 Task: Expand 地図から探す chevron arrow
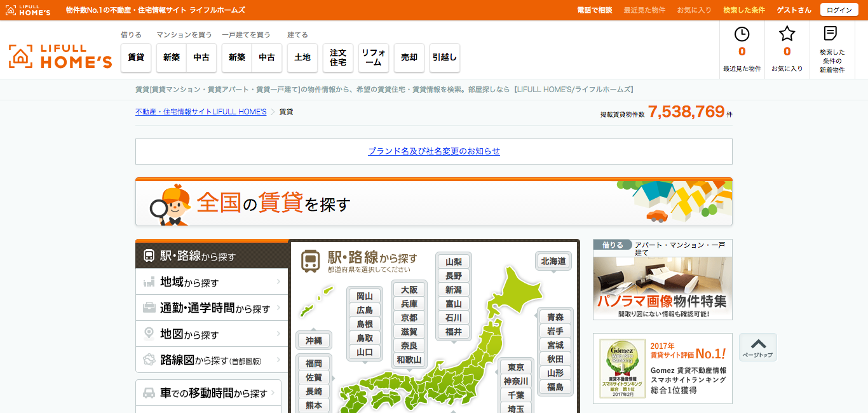279,334
